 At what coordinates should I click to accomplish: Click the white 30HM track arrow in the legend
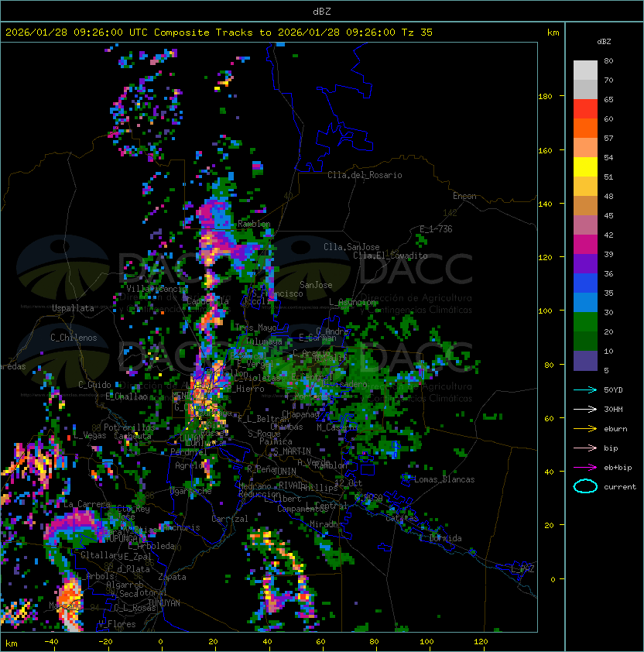coord(585,409)
